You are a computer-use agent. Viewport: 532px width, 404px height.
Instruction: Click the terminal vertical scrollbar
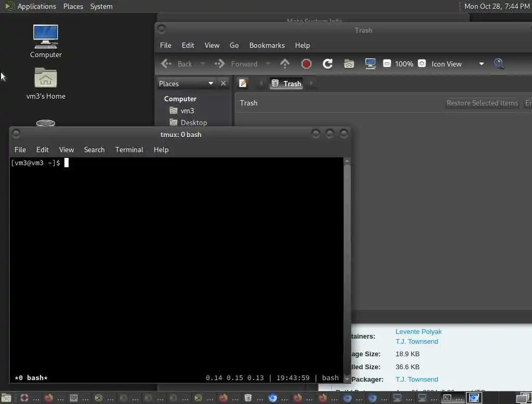[x=347, y=270]
